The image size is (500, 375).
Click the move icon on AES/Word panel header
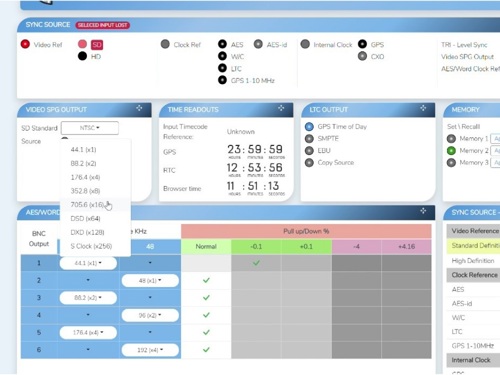tap(423, 211)
